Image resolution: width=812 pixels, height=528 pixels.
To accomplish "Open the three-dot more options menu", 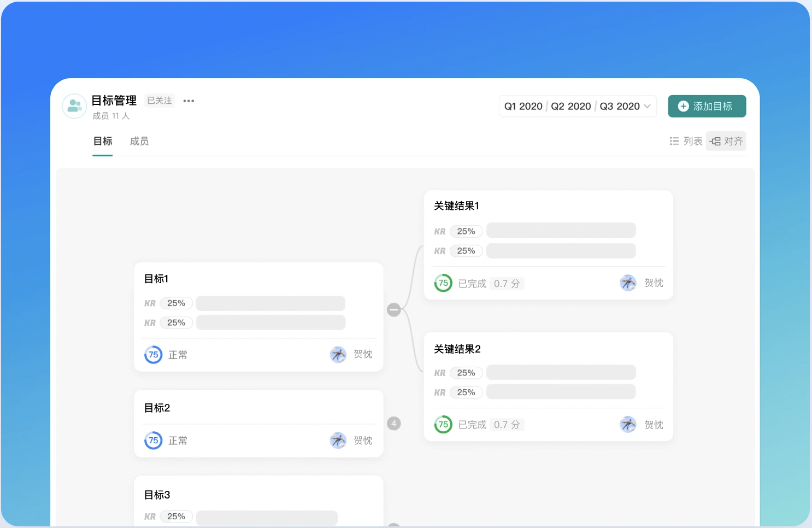I will [x=189, y=101].
